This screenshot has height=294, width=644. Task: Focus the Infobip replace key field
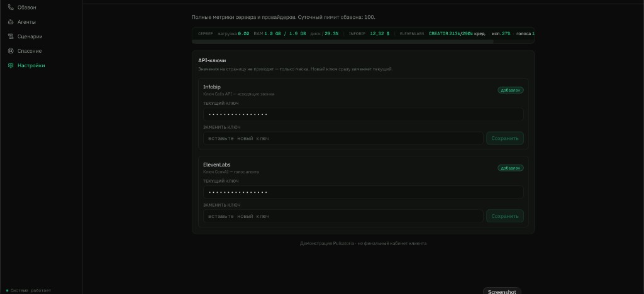pyautogui.click(x=343, y=138)
